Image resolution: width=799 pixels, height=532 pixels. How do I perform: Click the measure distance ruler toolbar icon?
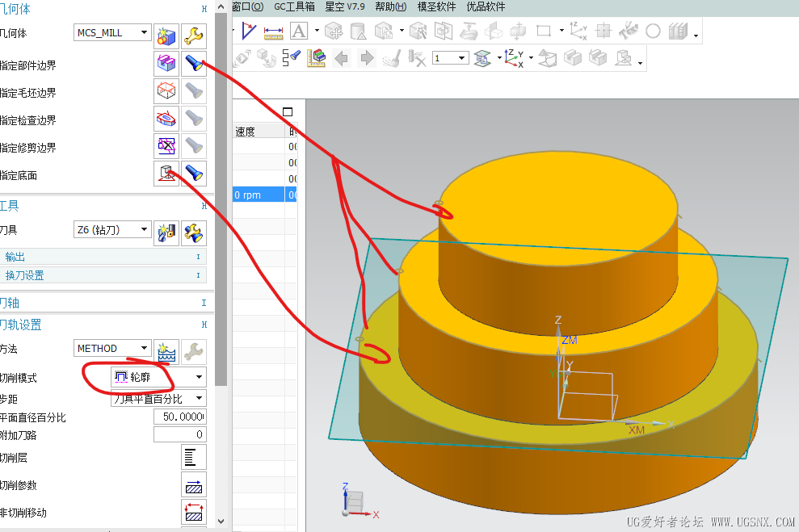coord(273,31)
